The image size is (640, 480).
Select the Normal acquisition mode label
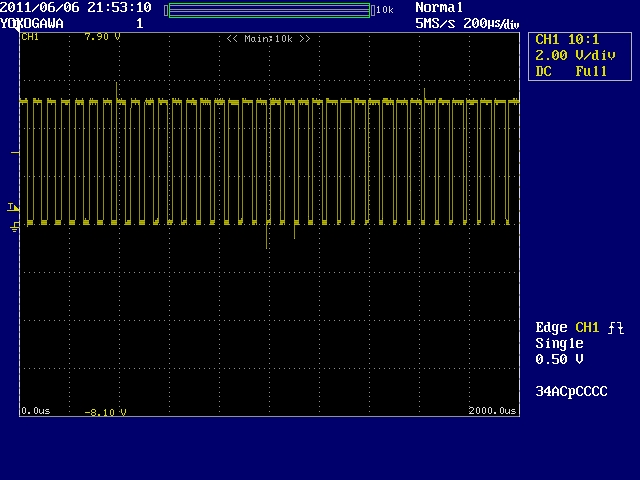[x=439, y=7]
